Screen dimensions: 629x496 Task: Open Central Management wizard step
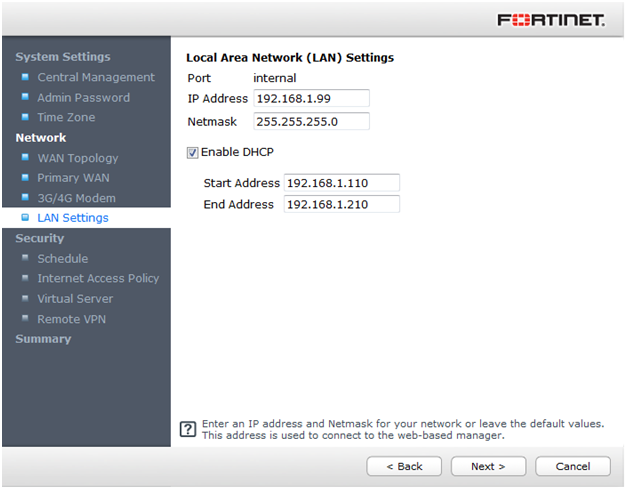pos(96,77)
